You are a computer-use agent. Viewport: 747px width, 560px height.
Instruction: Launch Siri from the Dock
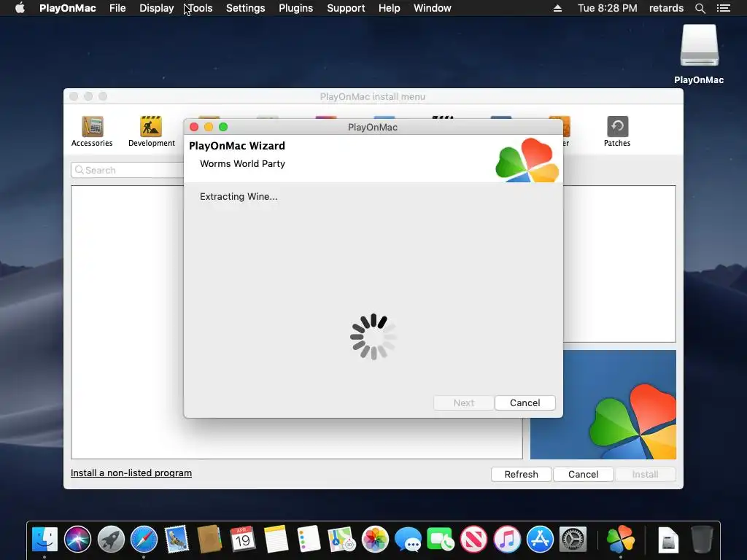click(x=77, y=540)
